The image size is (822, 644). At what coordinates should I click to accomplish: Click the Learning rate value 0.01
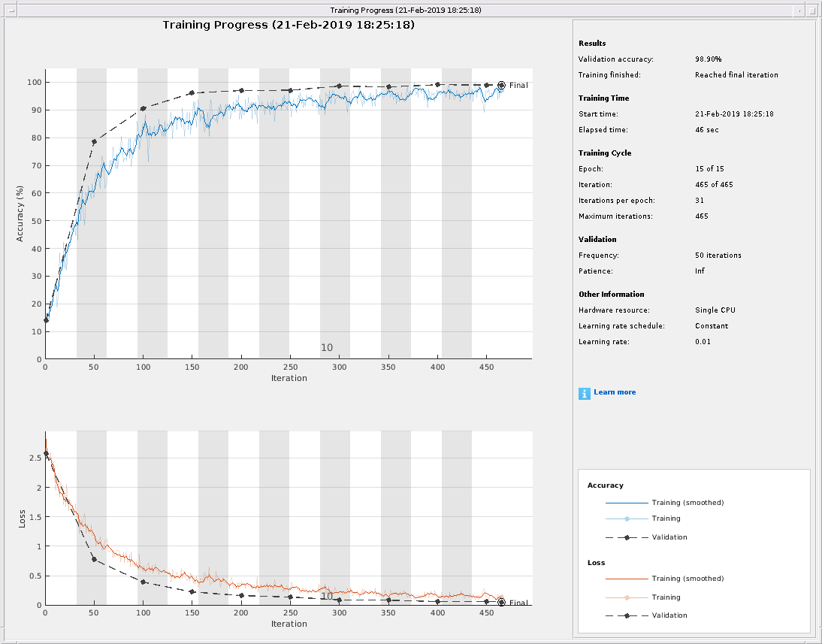(703, 342)
